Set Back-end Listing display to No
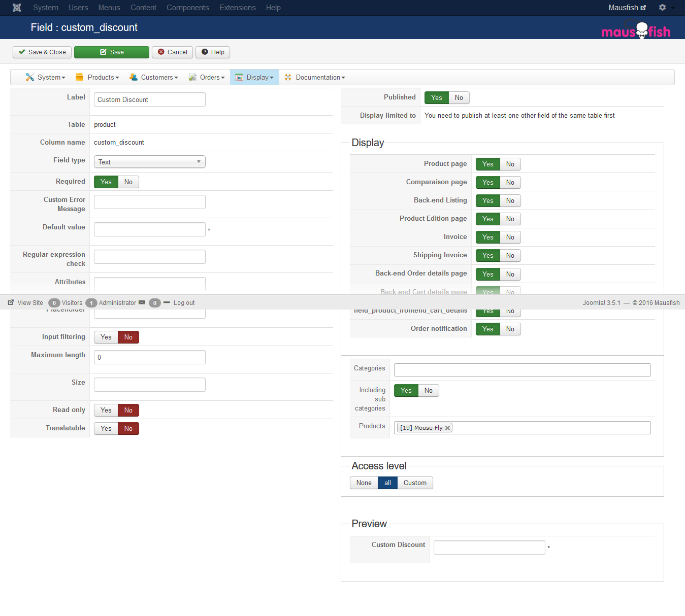Viewport: 685px width, 616px height. pyautogui.click(x=510, y=200)
